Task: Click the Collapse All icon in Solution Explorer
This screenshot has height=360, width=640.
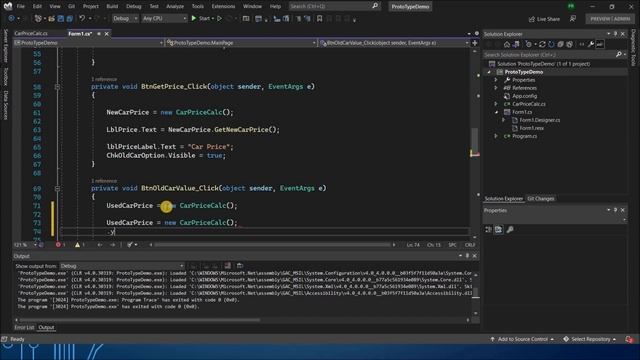Action: [560, 44]
